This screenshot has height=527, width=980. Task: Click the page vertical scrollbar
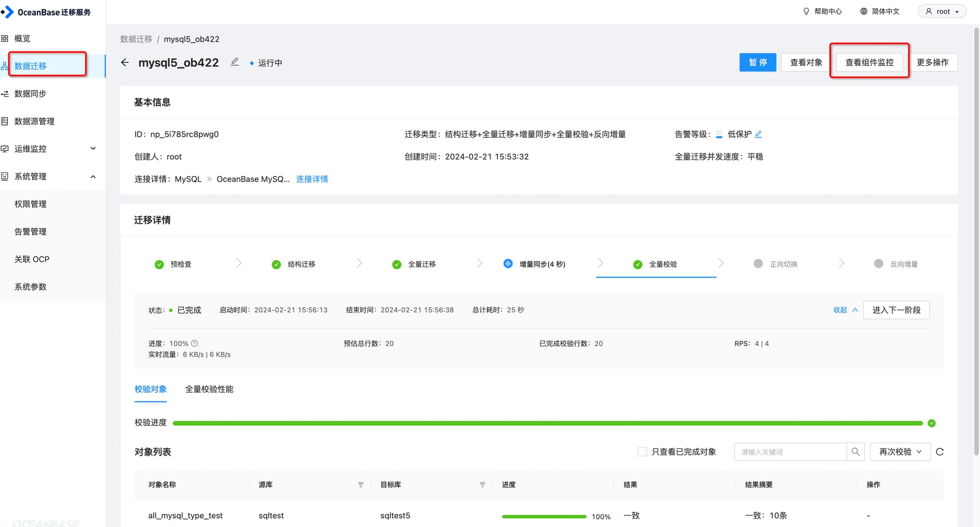pos(976,241)
